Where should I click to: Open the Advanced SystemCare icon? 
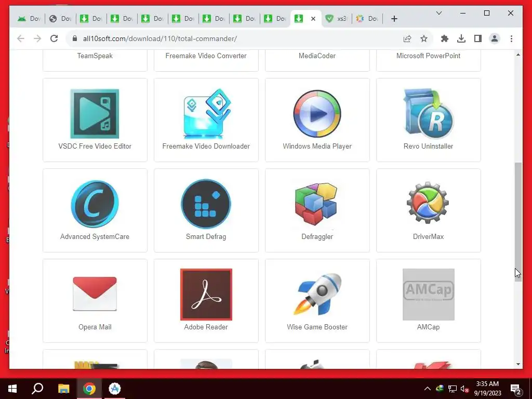click(95, 204)
